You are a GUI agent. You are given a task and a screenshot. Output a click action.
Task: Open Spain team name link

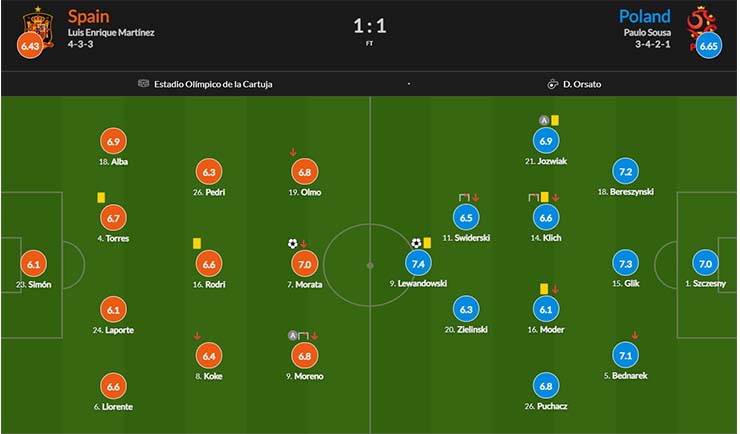[x=88, y=17]
